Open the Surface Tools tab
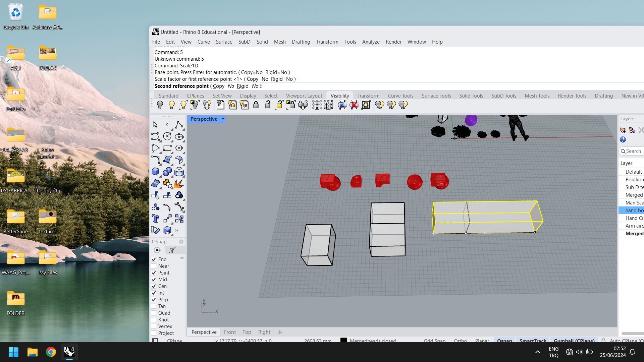Image resolution: width=644 pixels, height=362 pixels. coord(436,96)
